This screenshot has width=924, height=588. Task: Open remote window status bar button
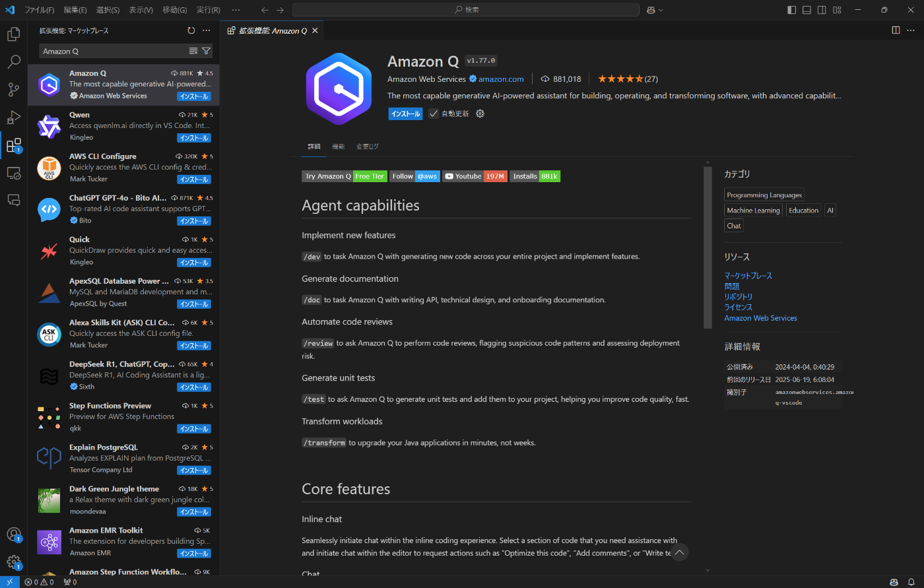(9, 582)
